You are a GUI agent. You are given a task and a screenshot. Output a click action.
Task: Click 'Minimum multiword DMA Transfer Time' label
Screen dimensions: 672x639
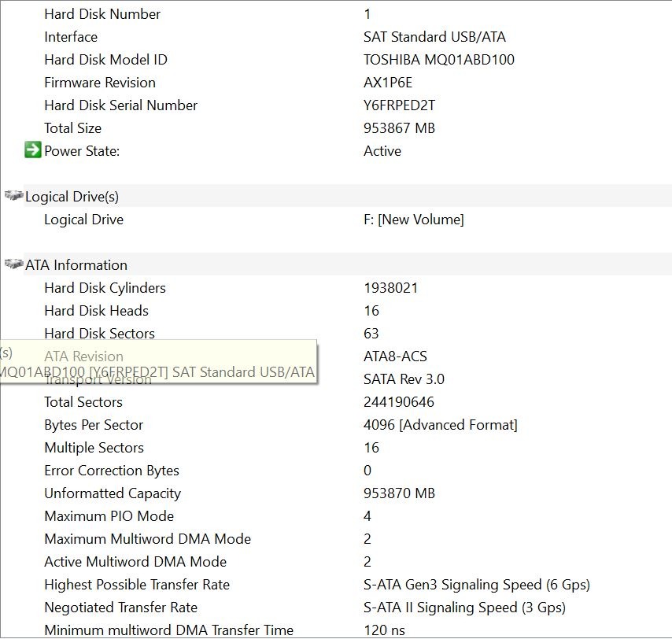[169, 630]
